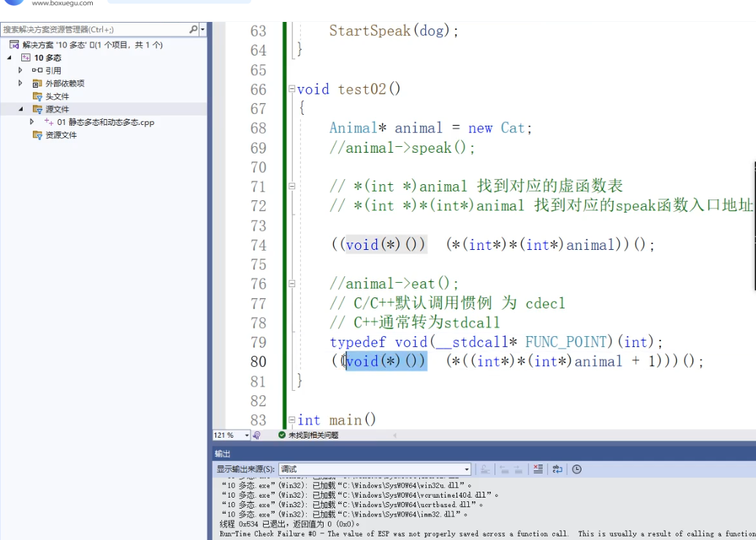The image size is (756, 540).
Task: Click the references icon next to 引用
Action: coord(37,70)
